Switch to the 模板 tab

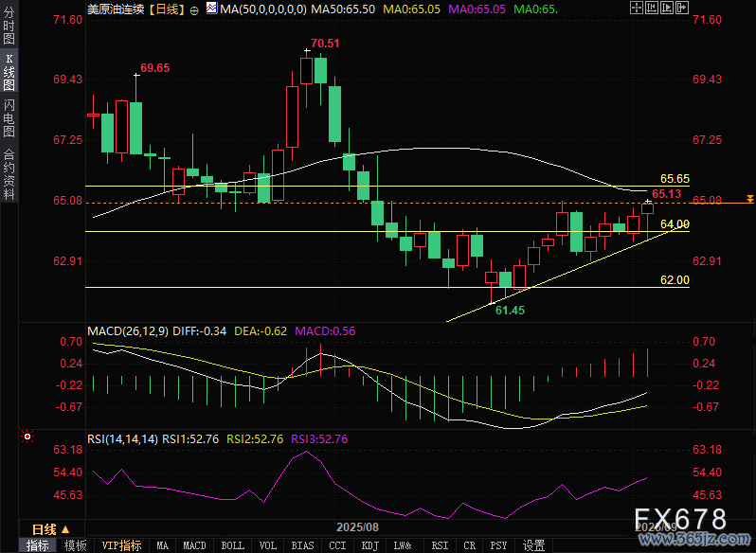pos(76,545)
